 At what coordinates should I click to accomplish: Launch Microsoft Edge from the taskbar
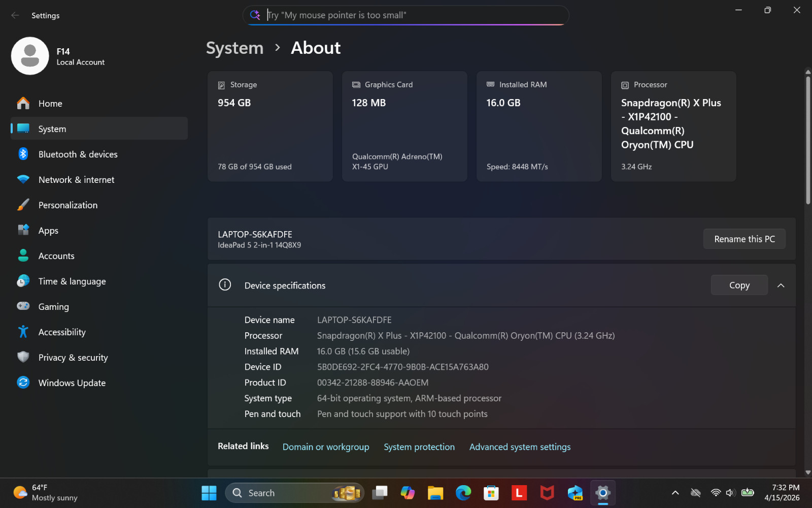pyautogui.click(x=463, y=493)
